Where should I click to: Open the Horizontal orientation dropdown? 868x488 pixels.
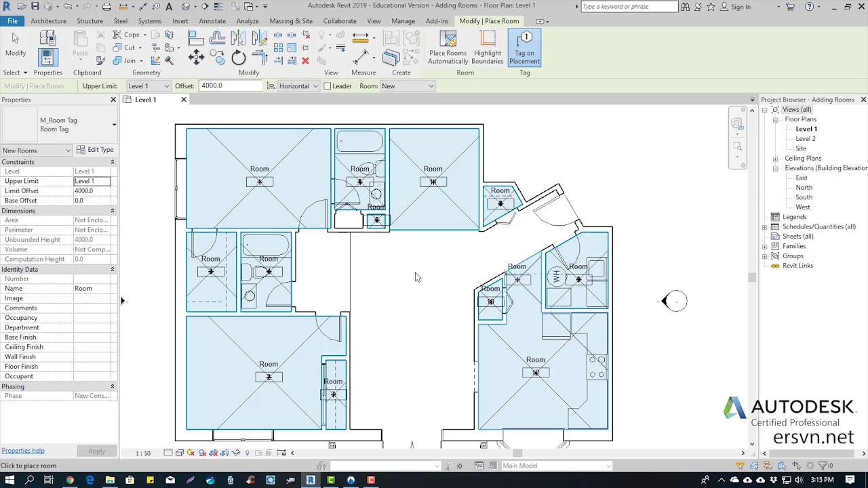click(298, 86)
